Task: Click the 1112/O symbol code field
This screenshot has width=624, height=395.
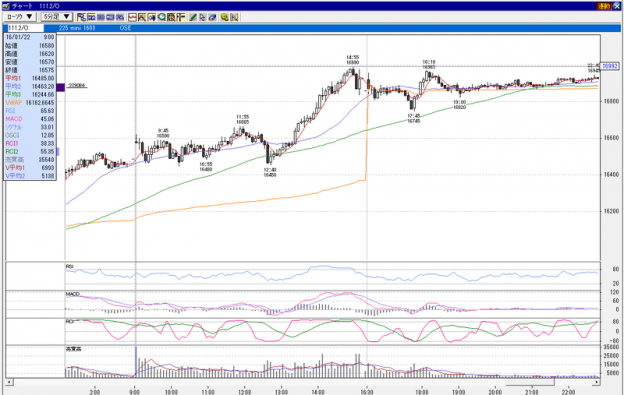Action: (x=25, y=28)
